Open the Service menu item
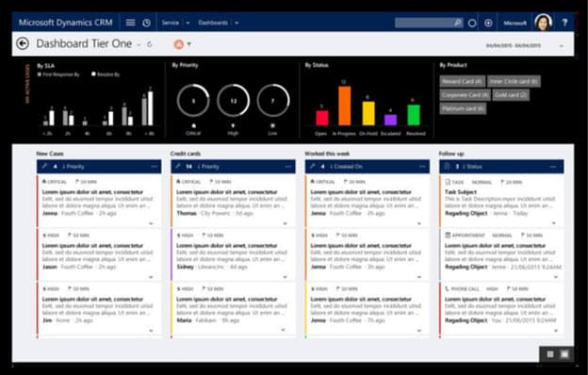This screenshot has width=588, height=375. tap(171, 23)
